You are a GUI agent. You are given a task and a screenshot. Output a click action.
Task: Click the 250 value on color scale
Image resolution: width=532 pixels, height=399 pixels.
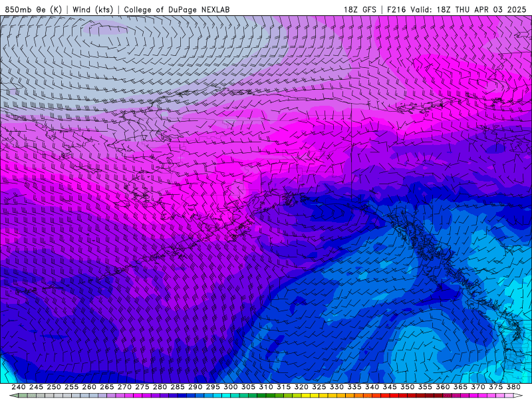pyautogui.click(x=54, y=387)
